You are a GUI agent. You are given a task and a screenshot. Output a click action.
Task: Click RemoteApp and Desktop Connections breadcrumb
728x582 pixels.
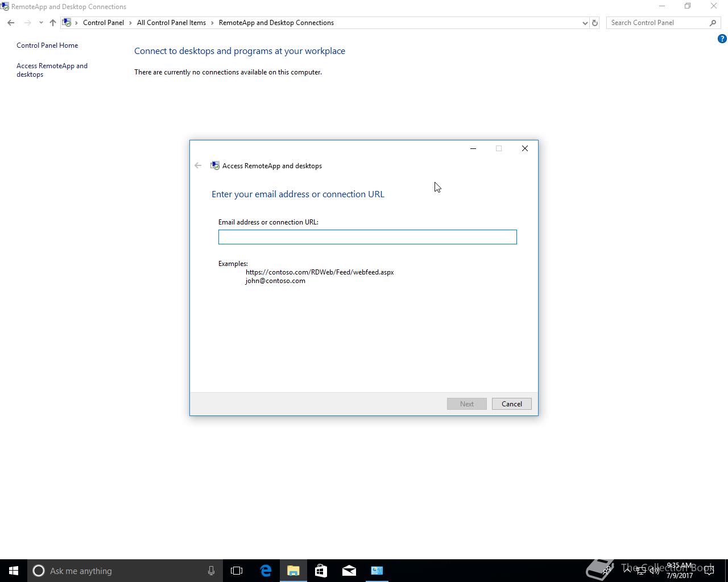[x=276, y=23]
